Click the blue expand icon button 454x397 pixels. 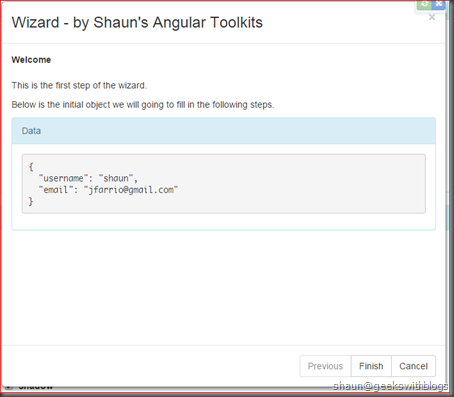click(439, 5)
